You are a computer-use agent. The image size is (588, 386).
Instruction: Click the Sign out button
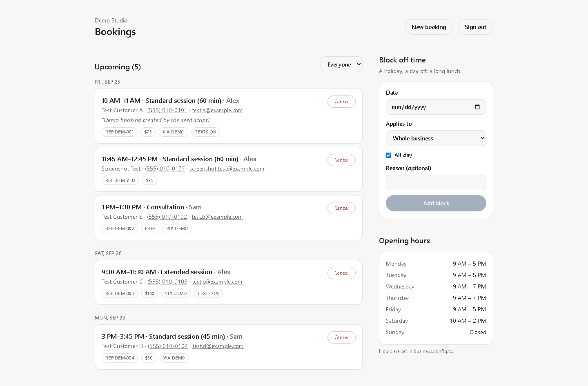click(475, 27)
